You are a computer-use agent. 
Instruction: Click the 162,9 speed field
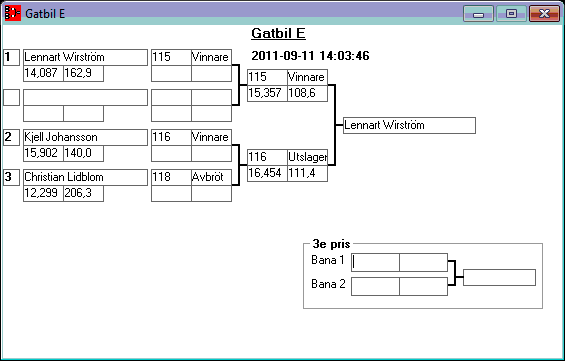[84, 73]
